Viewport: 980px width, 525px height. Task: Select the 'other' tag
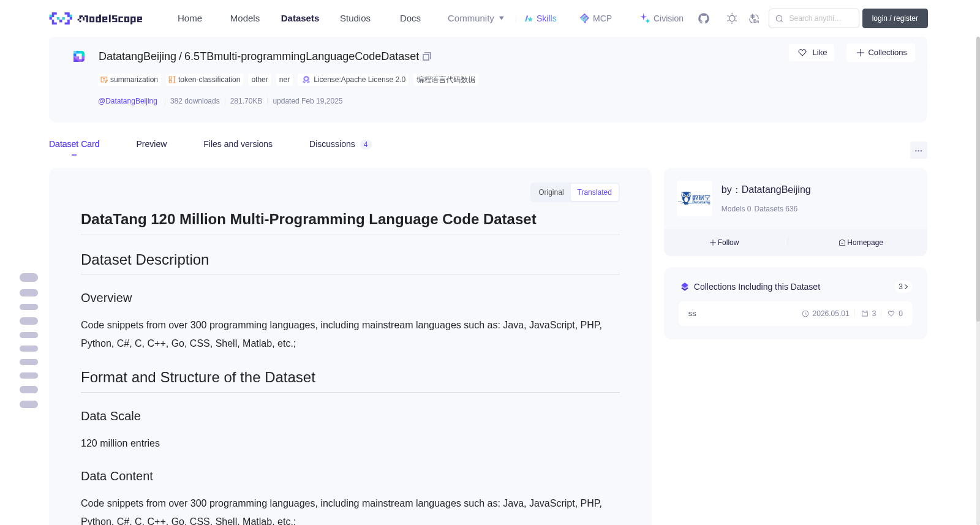(260, 80)
